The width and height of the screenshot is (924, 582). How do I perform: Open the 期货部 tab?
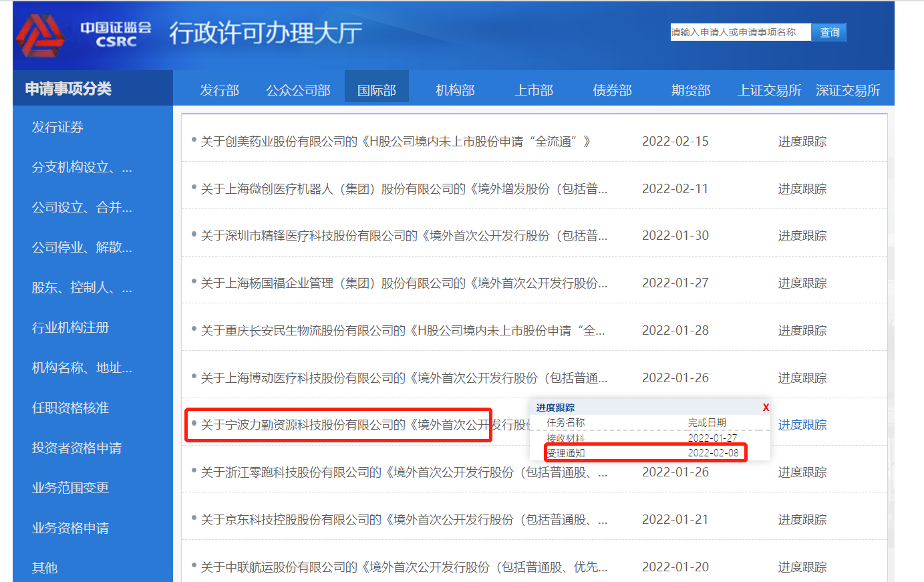click(691, 90)
